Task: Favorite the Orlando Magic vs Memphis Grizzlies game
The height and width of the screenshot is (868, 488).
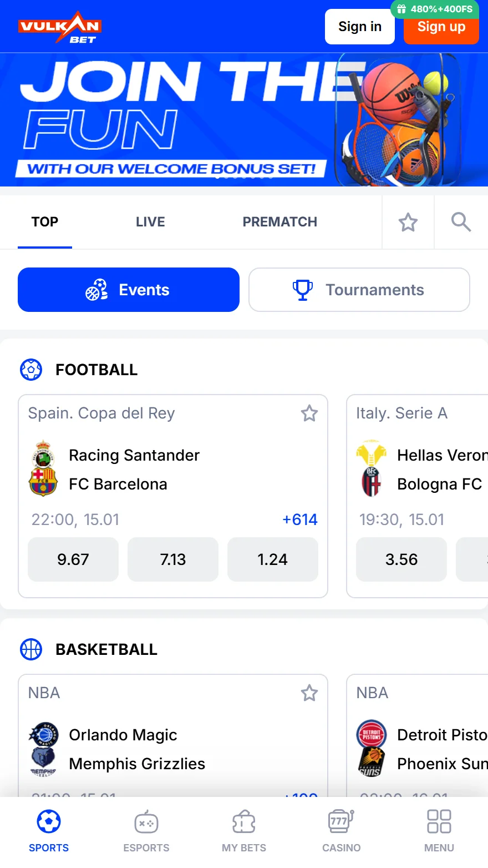Action: (309, 693)
